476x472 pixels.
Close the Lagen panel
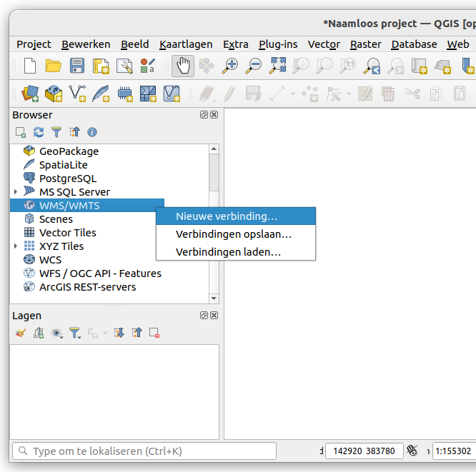(214, 316)
